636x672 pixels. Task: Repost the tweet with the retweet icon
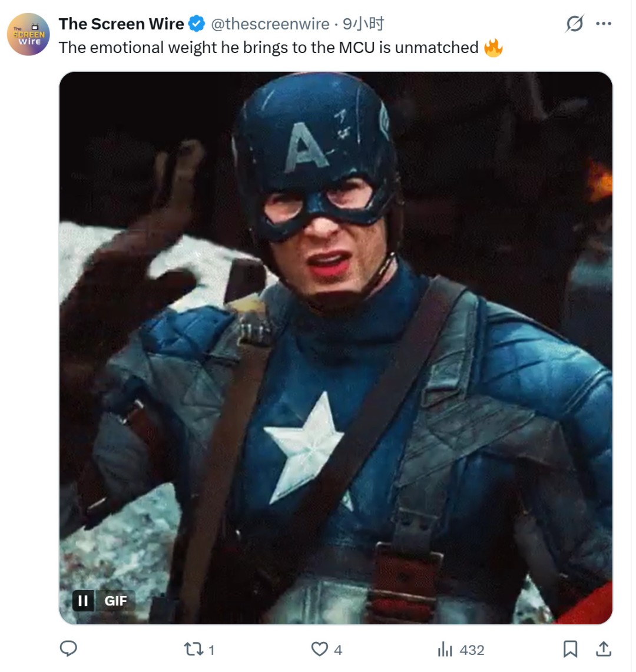(192, 649)
